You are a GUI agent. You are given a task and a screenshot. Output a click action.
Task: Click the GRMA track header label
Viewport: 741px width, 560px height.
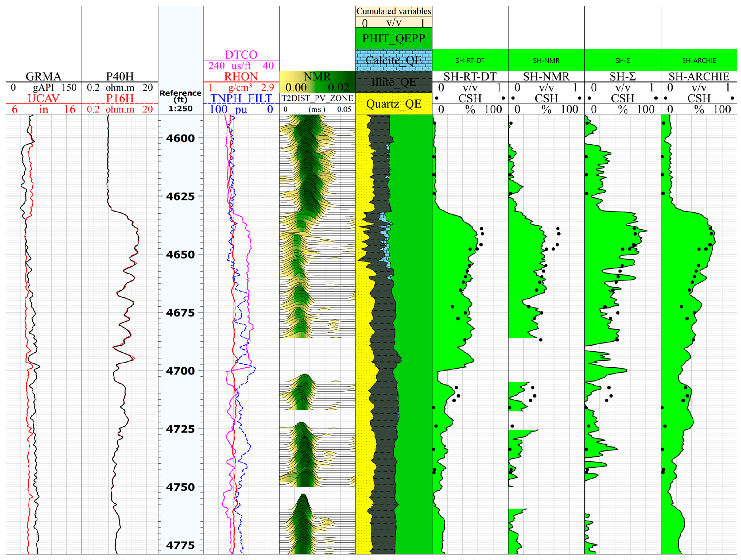[x=44, y=76]
